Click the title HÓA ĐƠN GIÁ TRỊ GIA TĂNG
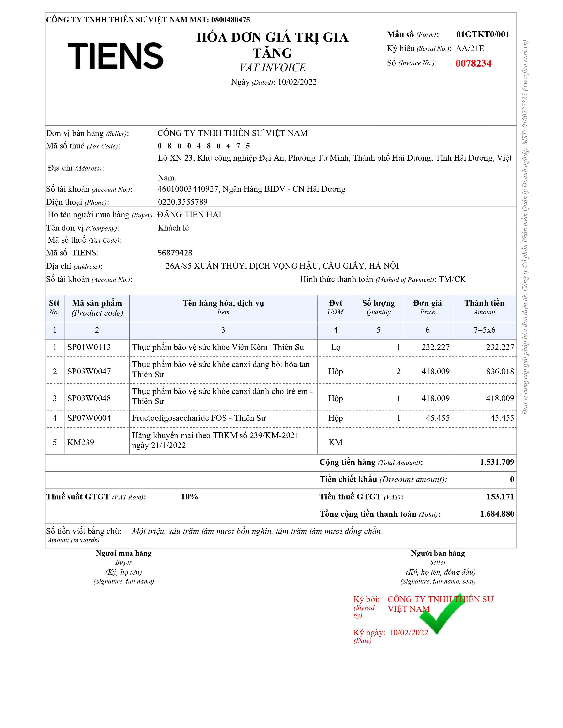Screen dimensions: 563x728 [272, 45]
